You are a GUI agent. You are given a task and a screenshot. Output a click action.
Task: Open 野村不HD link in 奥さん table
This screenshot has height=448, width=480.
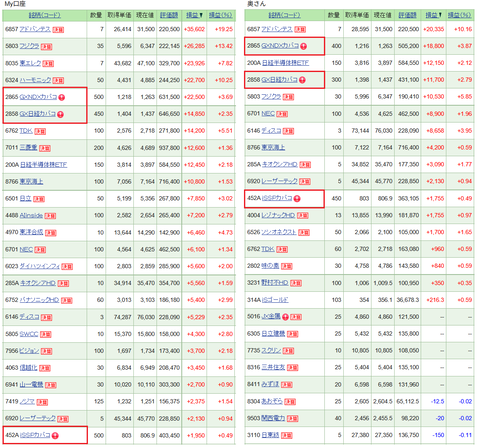[275, 283]
